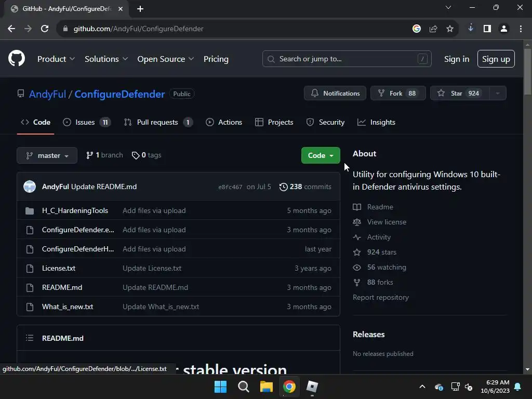Focus the Search or jump to field
This screenshot has width=532, height=399.
(x=347, y=59)
